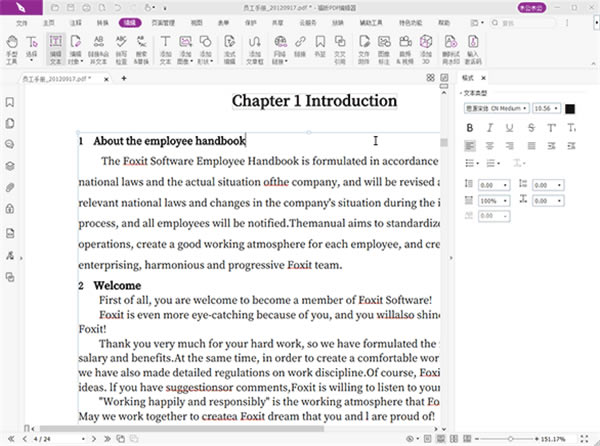Open the Layers side panel
Screen dimensions: 600x446
[10, 166]
